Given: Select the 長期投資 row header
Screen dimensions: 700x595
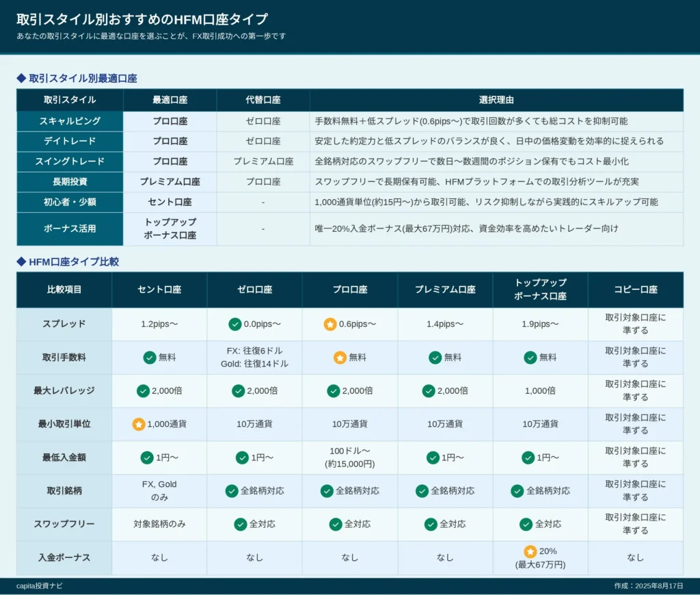Looking at the screenshot, I should (x=70, y=182).
